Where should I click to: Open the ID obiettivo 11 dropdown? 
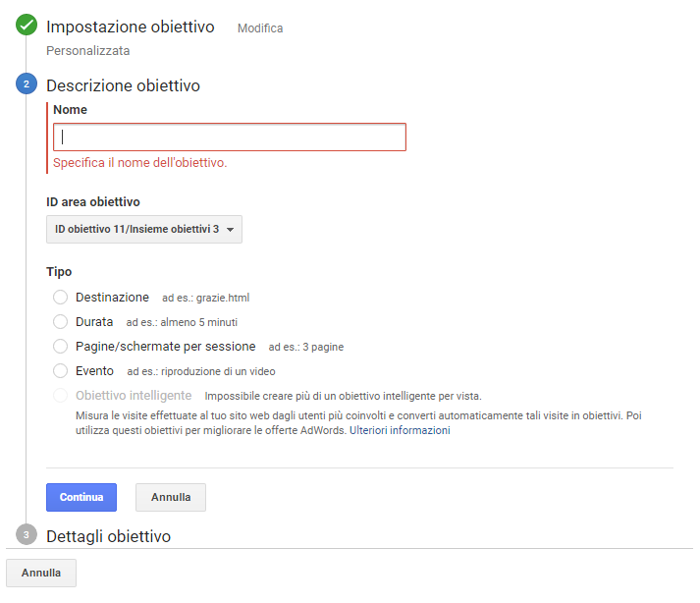pyautogui.click(x=144, y=229)
